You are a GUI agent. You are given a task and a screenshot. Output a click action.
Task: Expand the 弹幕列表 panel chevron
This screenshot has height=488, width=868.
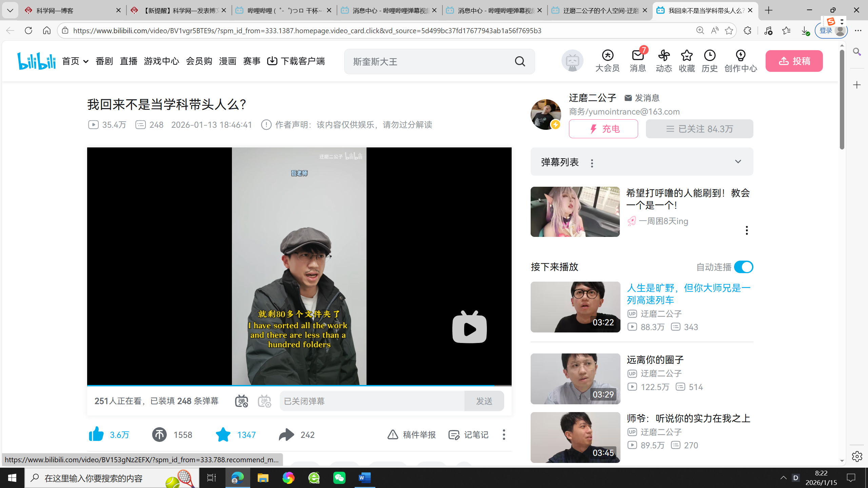tap(738, 162)
